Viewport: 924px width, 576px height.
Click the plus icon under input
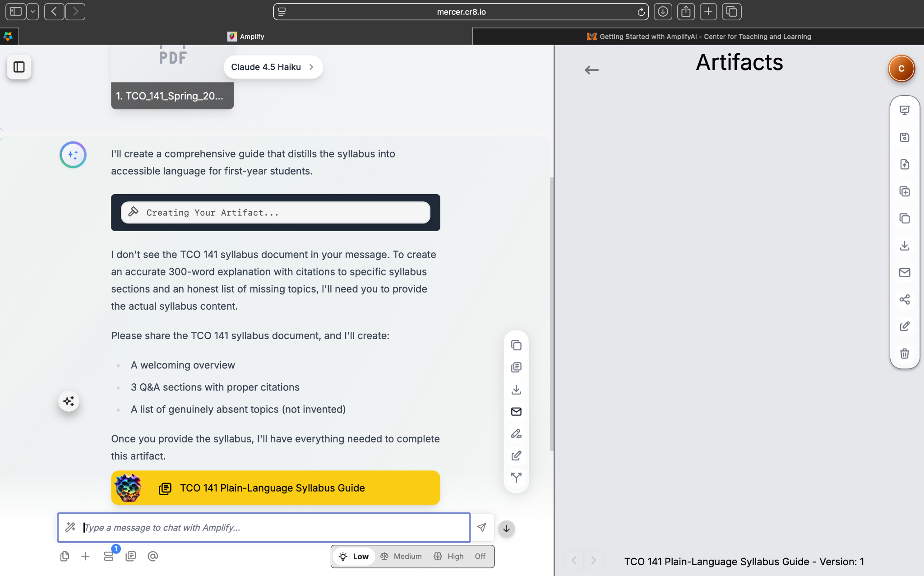[85, 556]
